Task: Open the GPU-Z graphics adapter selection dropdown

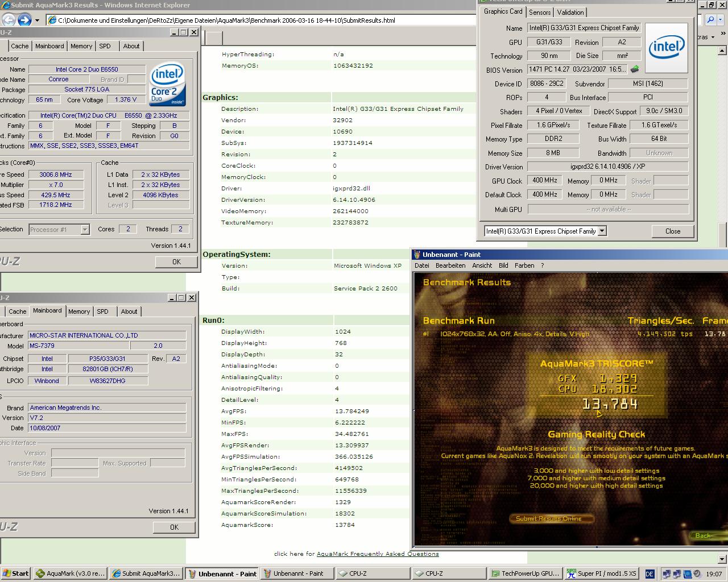Action: click(x=602, y=231)
